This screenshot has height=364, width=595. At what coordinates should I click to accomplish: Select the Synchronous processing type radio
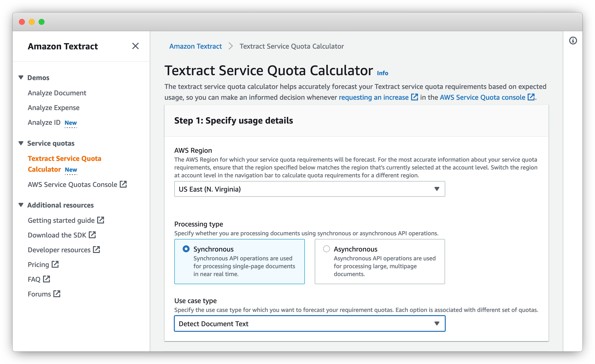pyautogui.click(x=186, y=249)
